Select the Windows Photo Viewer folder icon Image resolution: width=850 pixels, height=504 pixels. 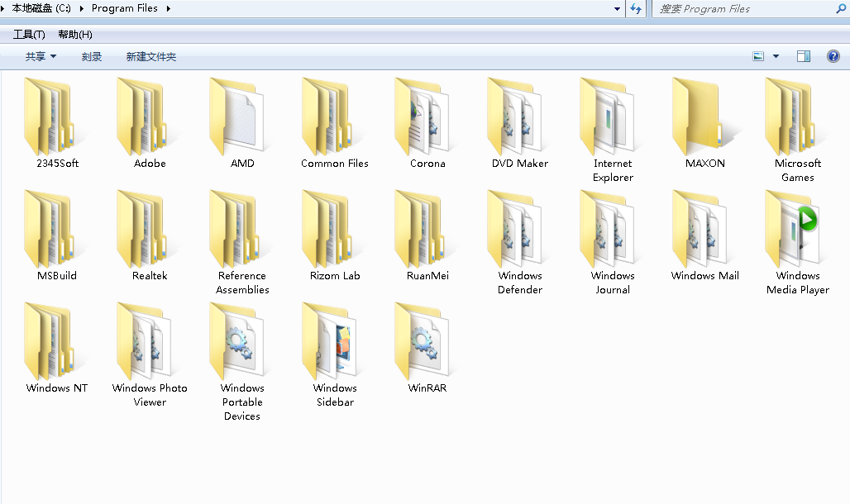pos(144,341)
